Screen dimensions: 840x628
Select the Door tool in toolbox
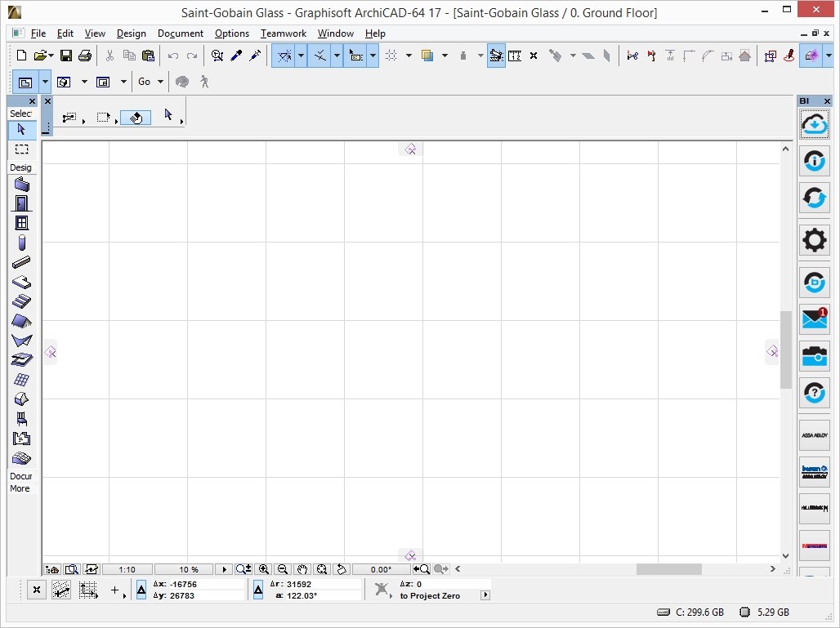pyautogui.click(x=21, y=203)
